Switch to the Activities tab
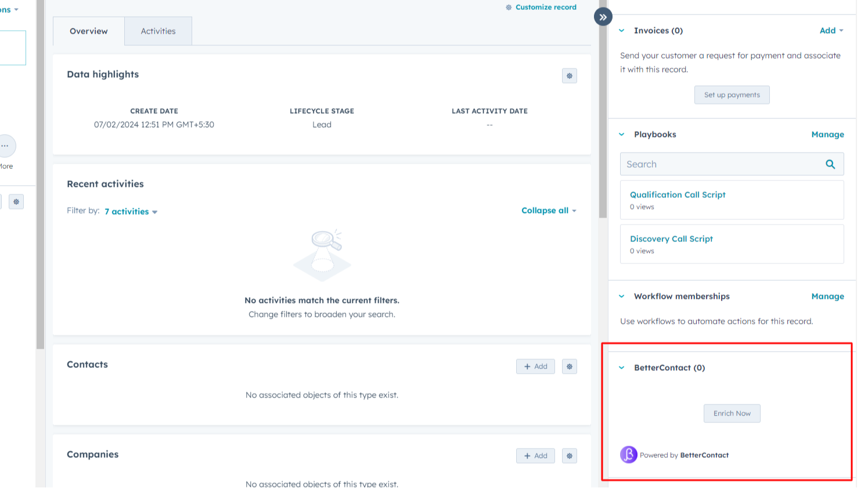868x488 pixels. click(158, 31)
